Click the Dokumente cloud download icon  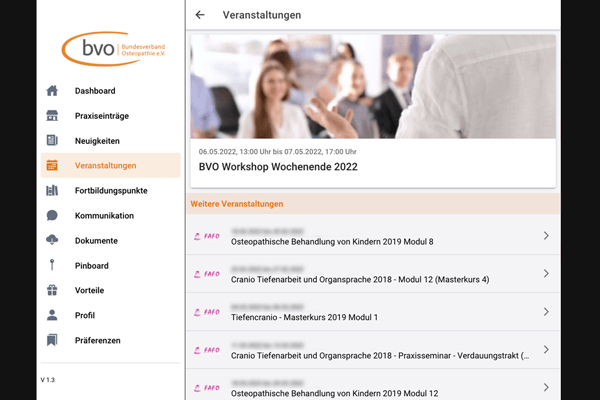click(x=52, y=241)
